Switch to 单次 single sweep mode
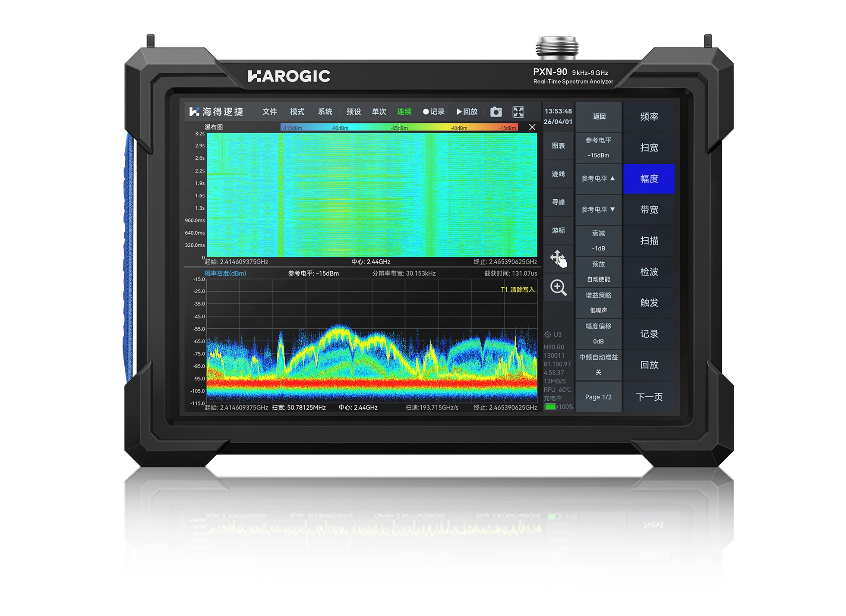 click(x=379, y=112)
